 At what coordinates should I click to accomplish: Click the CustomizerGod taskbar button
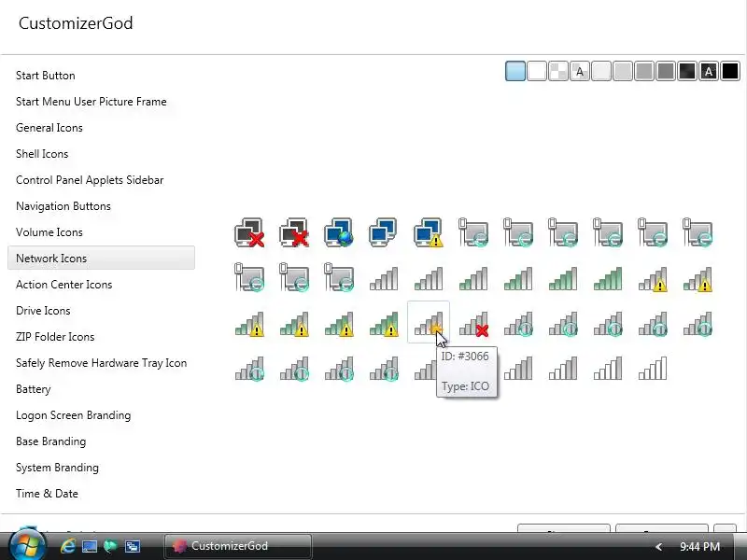[238, 546]
